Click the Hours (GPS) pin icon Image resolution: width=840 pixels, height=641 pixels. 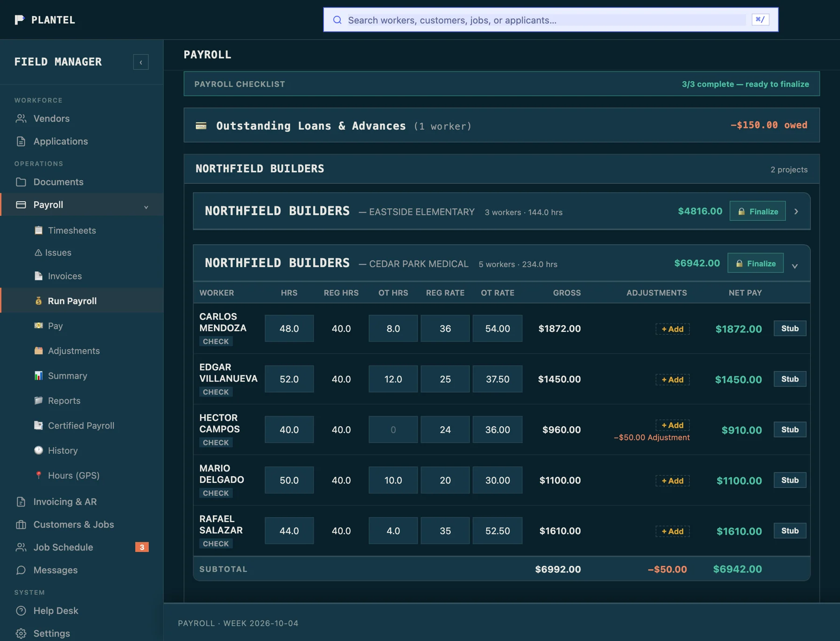[x=39, y=475]
